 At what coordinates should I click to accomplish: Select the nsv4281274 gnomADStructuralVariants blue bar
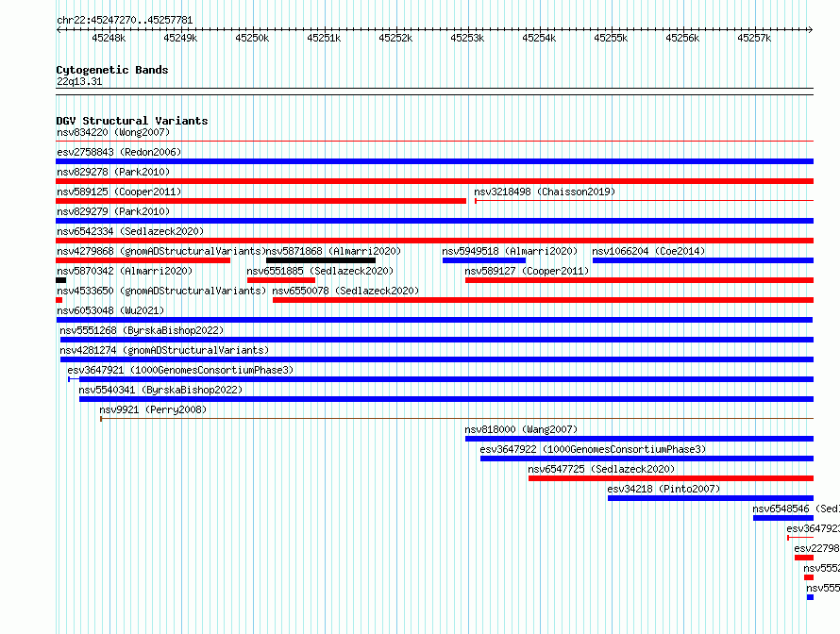point(437,359)
